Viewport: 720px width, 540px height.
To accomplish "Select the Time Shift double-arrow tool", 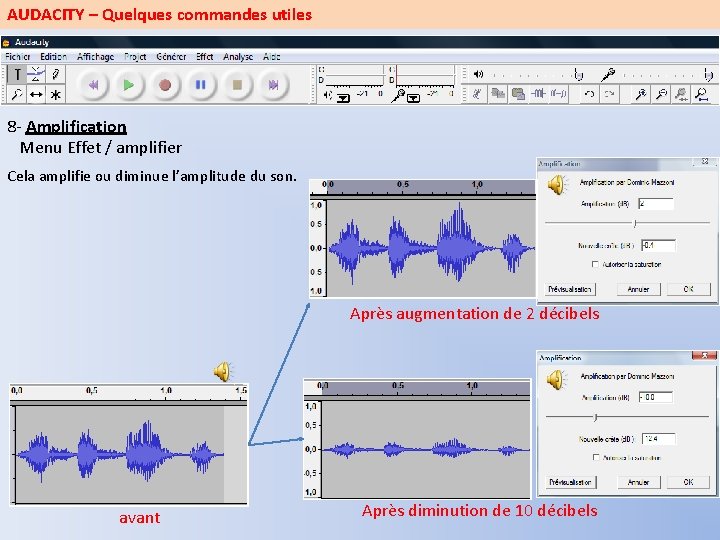I will [x=36, y=95].
